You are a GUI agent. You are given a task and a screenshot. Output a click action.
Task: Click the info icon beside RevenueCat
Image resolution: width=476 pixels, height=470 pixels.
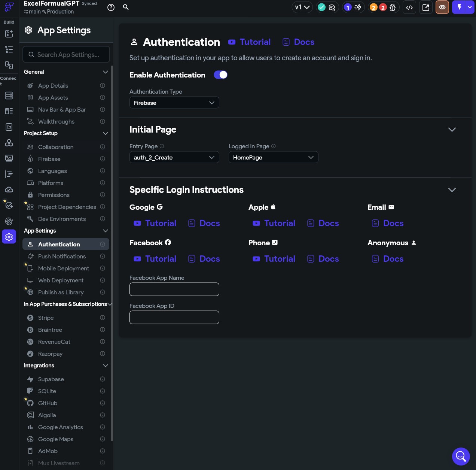coord(103,342)
